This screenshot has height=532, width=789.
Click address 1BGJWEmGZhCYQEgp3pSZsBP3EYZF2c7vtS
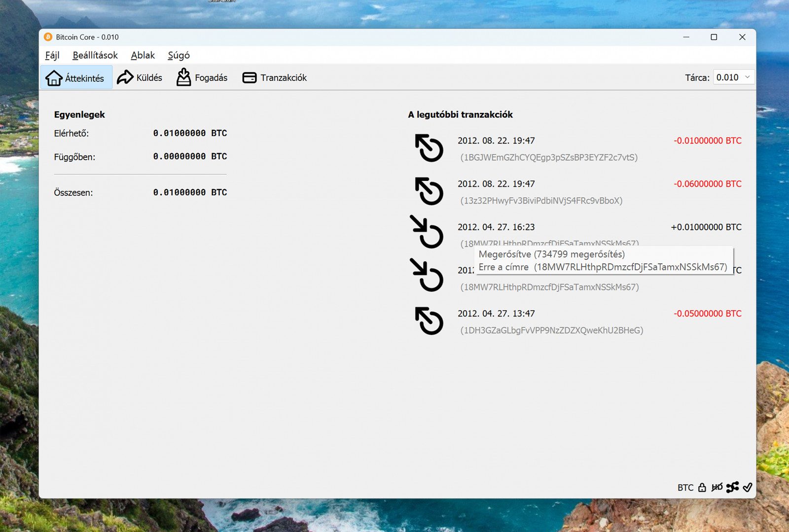tap(549, 157)
